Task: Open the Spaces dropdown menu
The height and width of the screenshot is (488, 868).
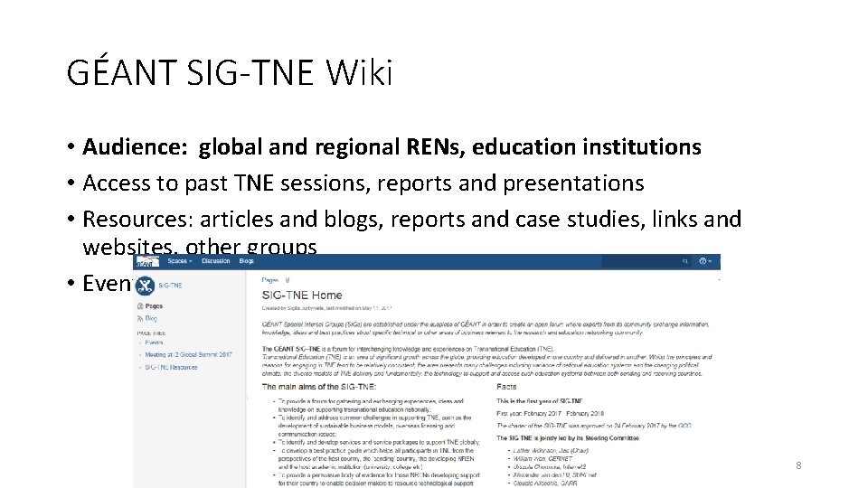Action: (179, 261)
